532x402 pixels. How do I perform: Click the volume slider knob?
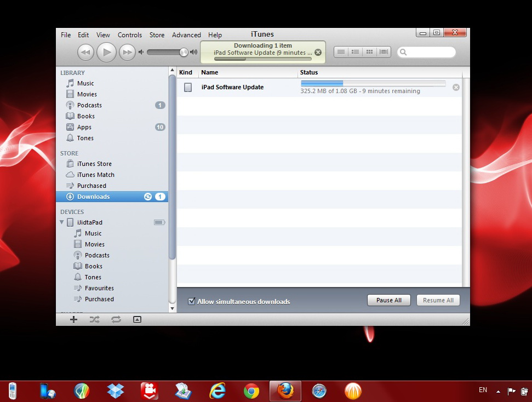[184, 52]
